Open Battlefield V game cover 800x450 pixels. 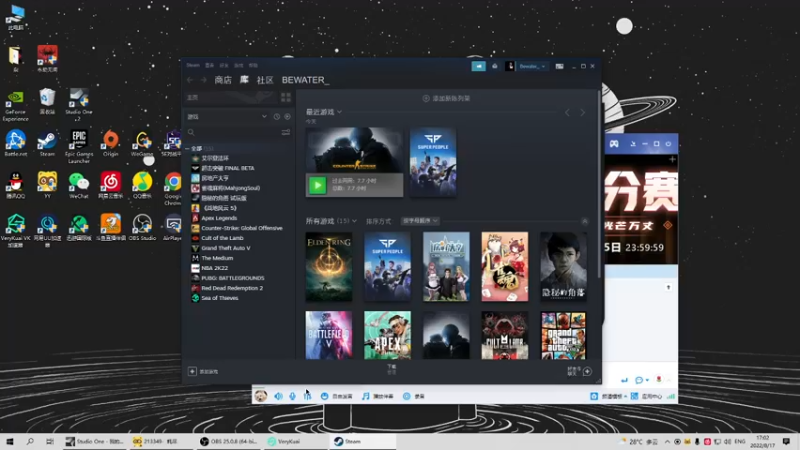329,335
